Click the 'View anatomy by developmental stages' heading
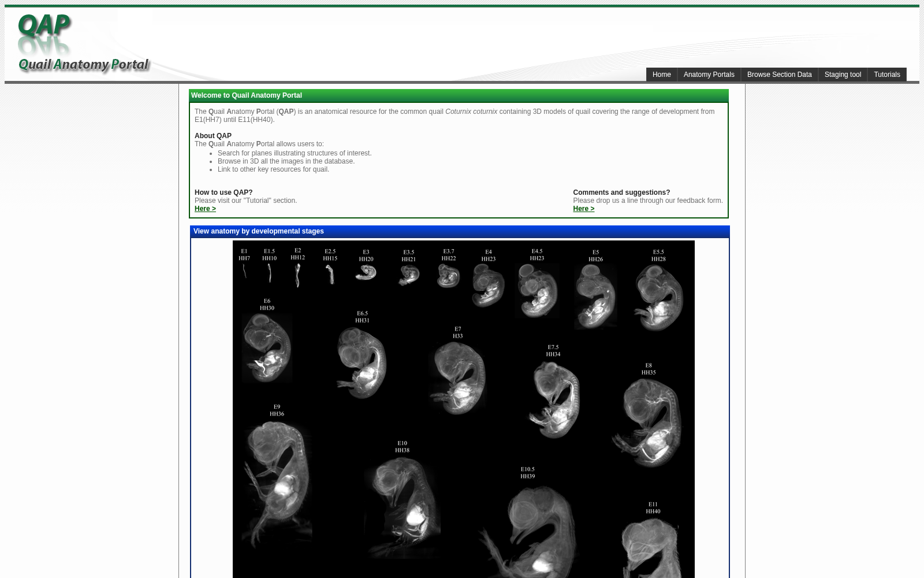This screenshot has height=578, width=924. [258, 231]
